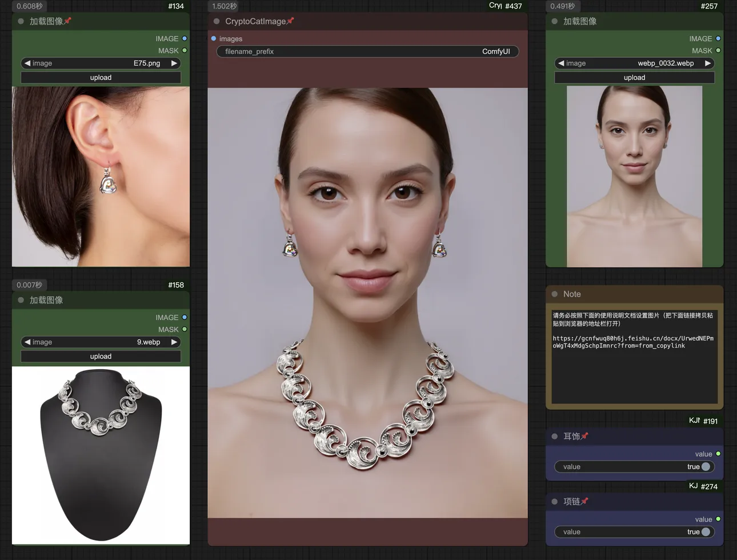Viewport: 737px width, 560px height.
Task: Toggle the 项链 value switch
Action: coord(706,532)
